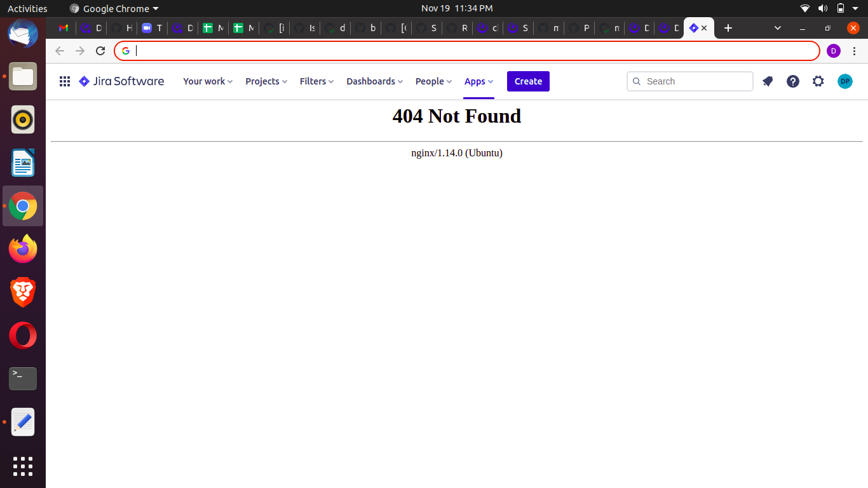Switch to the Gmail tab
This screenshot has width=868, height=488.
[64, 28]
